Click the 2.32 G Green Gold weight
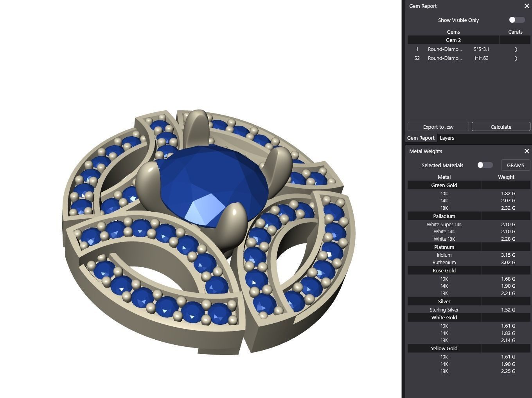Viewport: 532px width, 398px height. pos(508,208)
